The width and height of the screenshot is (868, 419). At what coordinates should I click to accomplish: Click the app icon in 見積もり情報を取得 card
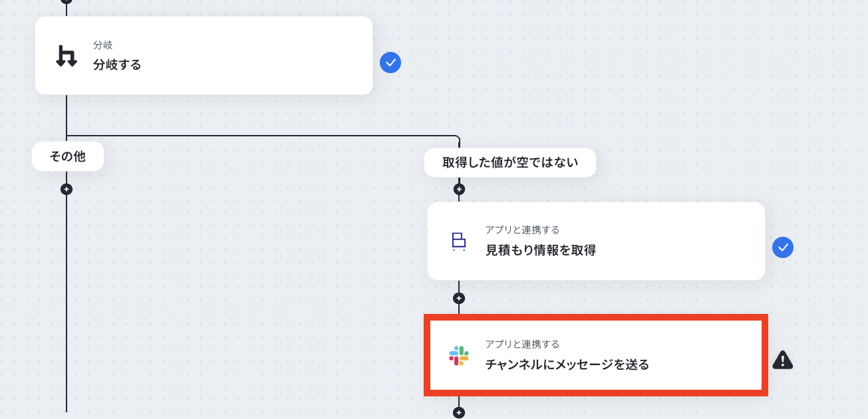click(x=458, y=241)
